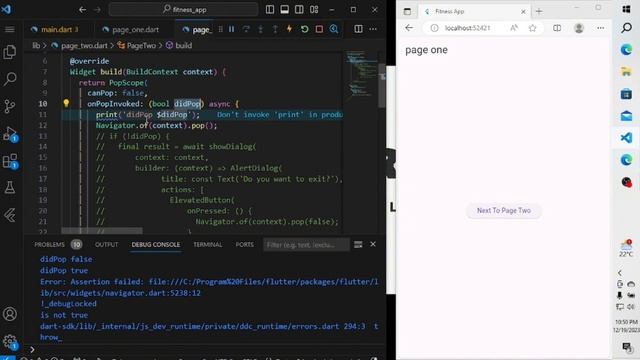Select the Debug Console tab
Viewport: 640px width, 360px height.
[156, 244]
